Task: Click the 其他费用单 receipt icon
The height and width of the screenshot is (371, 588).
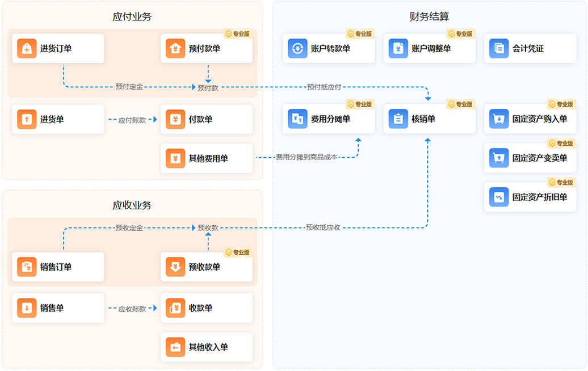Action: [175, 158]
